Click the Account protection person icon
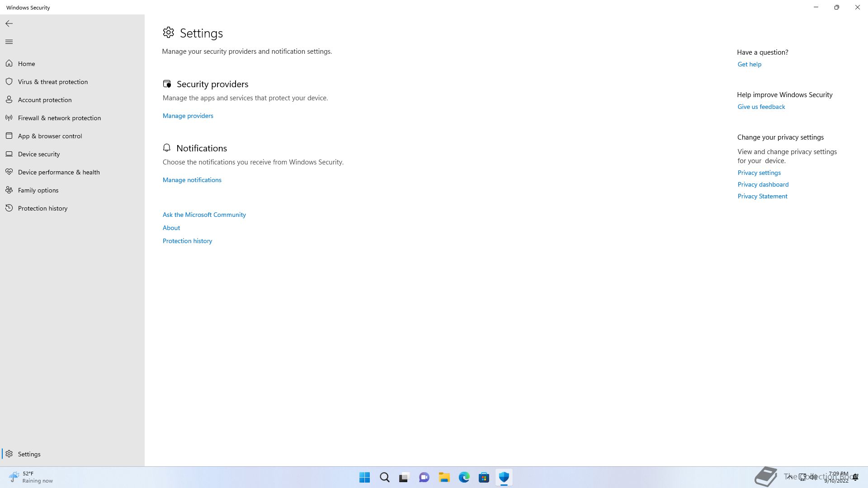 [x=9, y=99]
